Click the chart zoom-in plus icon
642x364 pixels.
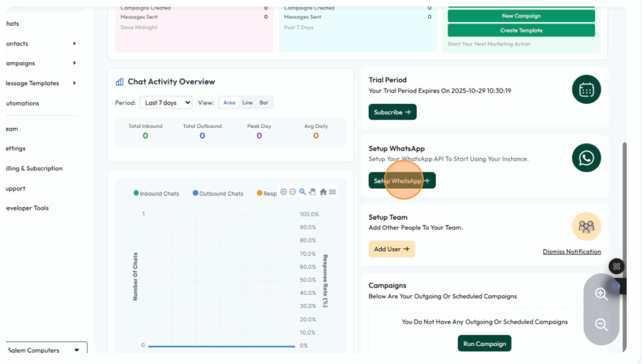click(283, 192)
